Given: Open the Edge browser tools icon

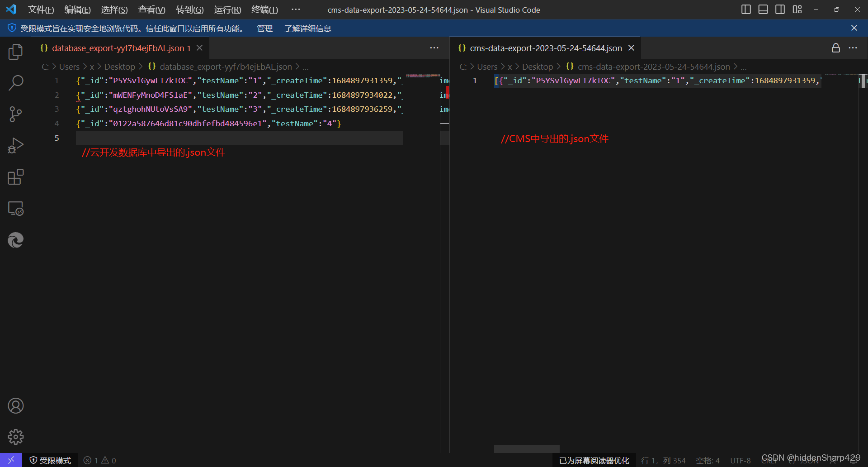Looking at the screenshot, I should [15, 240].
